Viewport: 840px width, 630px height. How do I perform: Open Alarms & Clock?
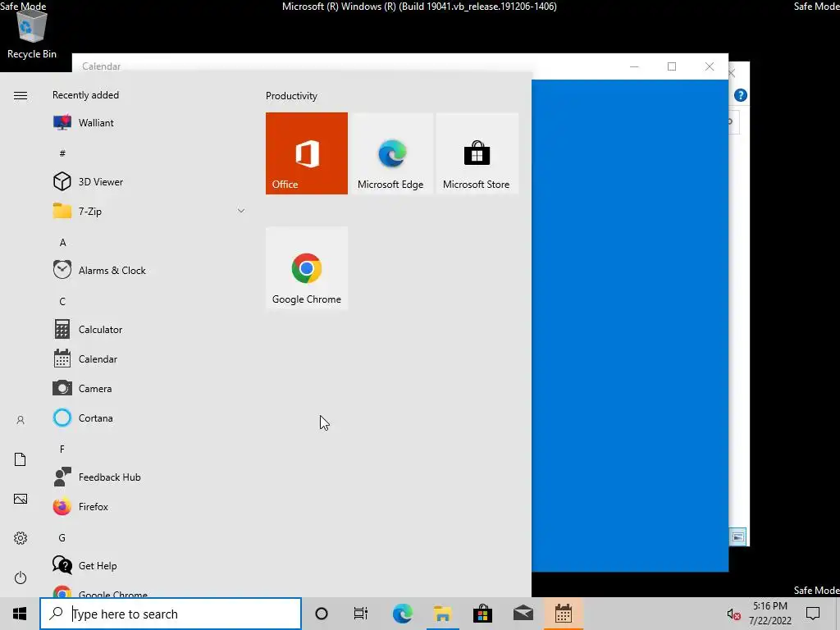[149, 271]
